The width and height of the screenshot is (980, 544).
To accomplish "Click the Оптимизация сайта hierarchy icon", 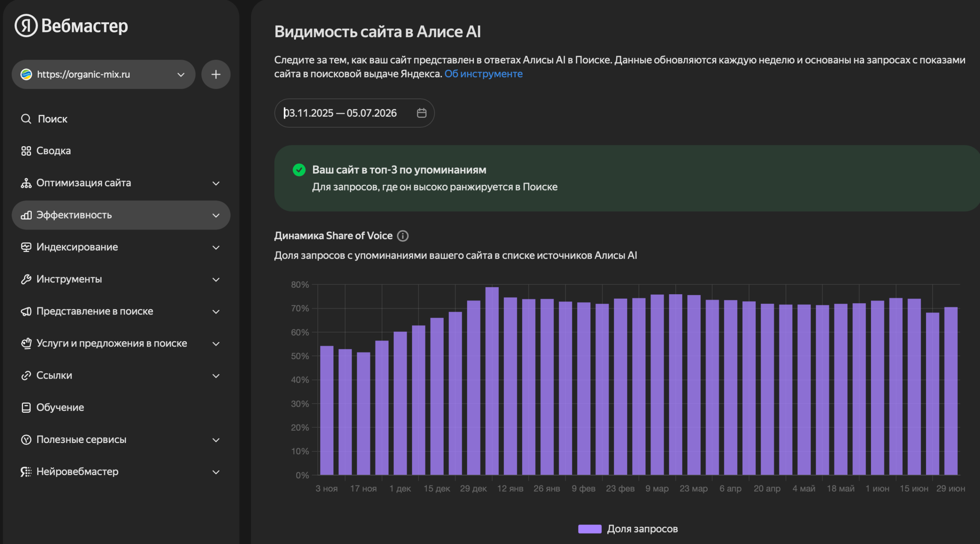I will coord(26,183).
